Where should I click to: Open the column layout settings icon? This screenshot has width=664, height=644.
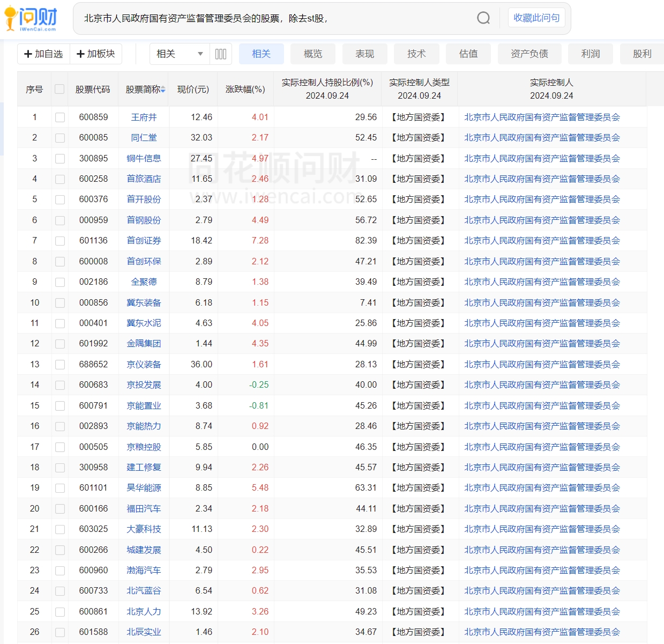click(x=221, y=54)
